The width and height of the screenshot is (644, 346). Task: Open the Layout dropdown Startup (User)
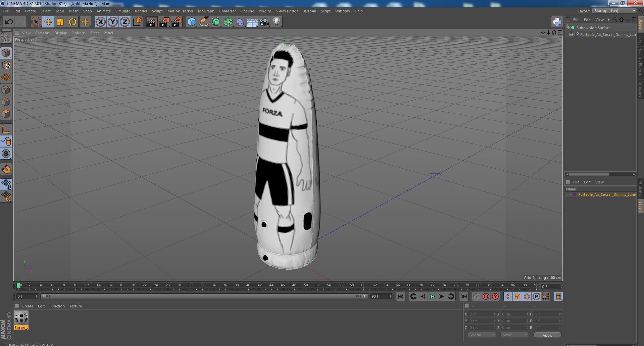click(614, 11)
